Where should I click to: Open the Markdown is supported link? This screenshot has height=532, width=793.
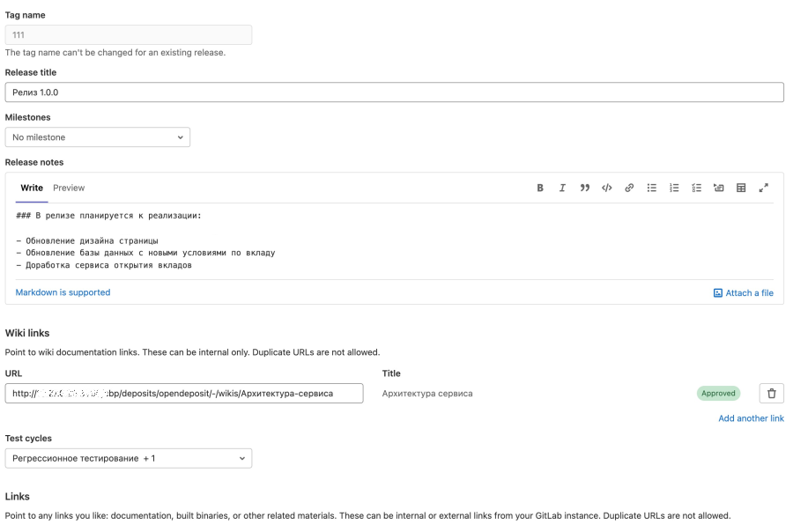pos(63,292)
